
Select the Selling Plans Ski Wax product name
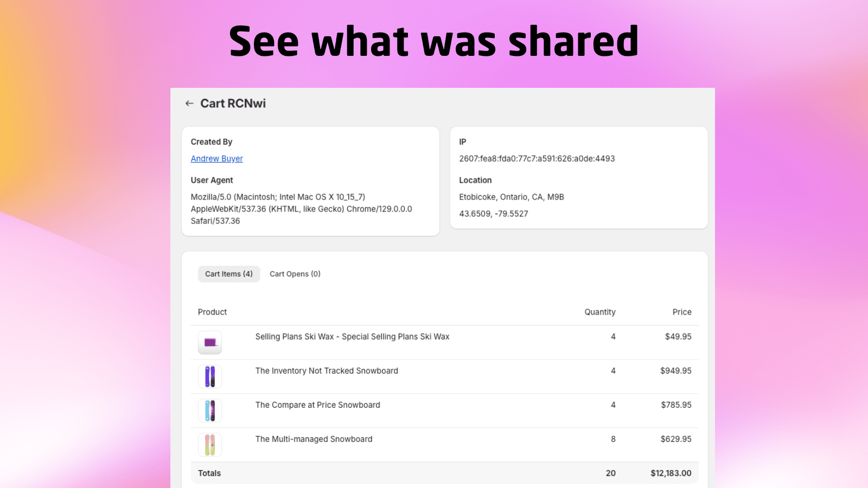(x=352, y=337)
